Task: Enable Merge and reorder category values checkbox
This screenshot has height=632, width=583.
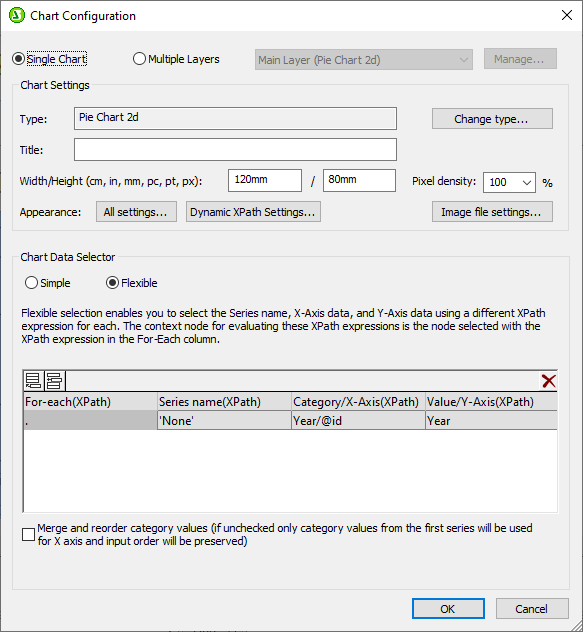Action: tap(28, 534)
